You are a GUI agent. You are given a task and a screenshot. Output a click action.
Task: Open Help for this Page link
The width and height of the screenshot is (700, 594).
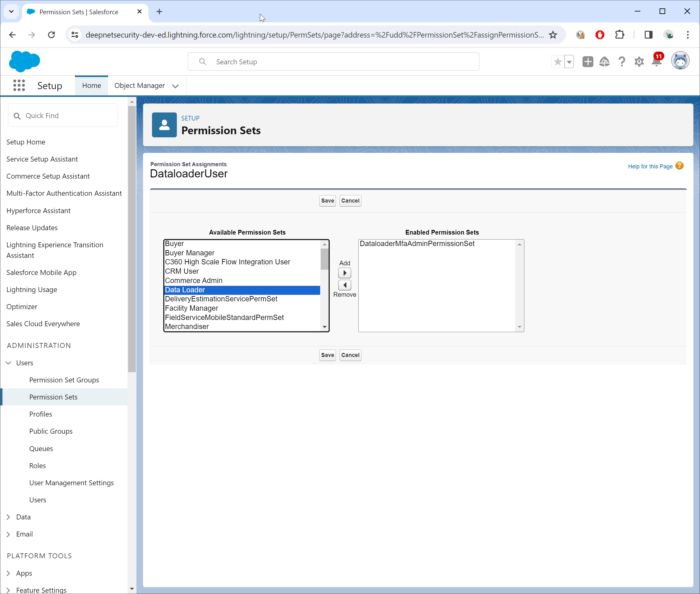point(650,166)
